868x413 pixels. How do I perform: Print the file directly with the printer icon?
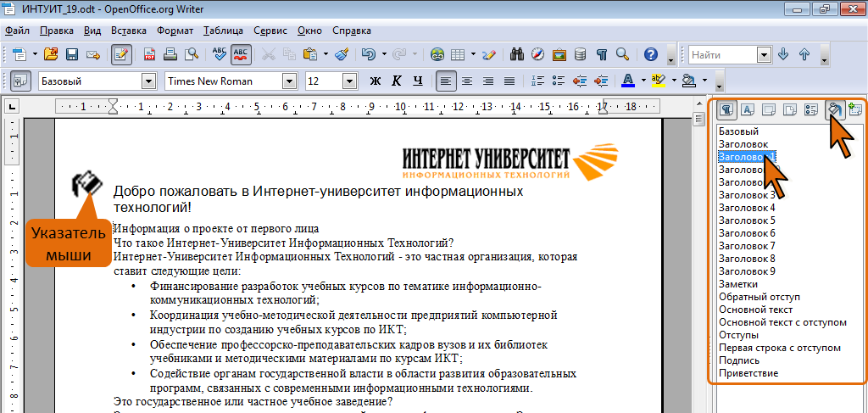[170, 54]
